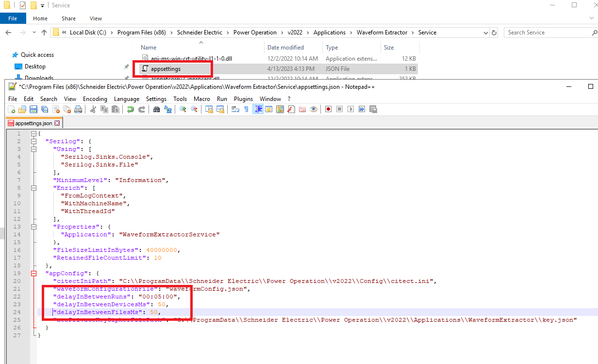Close the appsettings.json tab via X
Screen dimensions: 598x364
(x=57, y=123)
